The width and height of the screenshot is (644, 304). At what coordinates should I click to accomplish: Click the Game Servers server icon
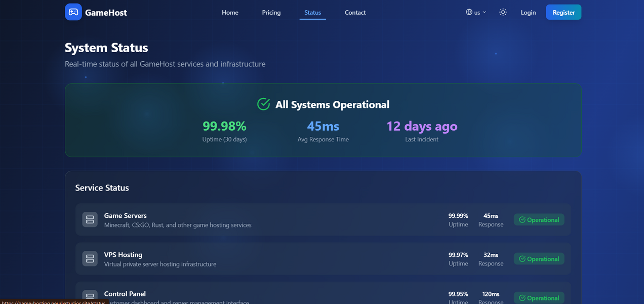tap(90, 220)
